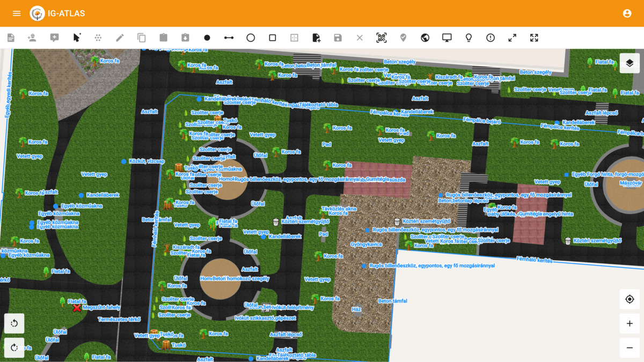Zoom in with the plus button
The image size is (644, 362).
click(630, 323)
